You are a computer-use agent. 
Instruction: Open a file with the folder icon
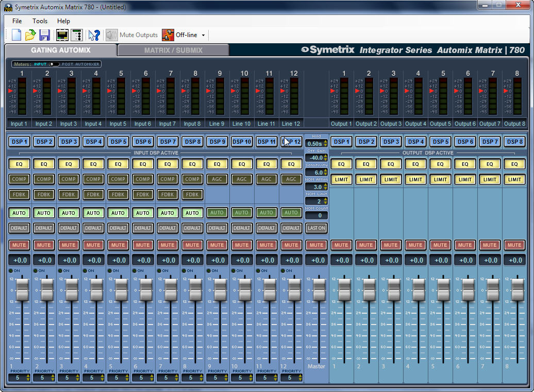coord(30,35)
